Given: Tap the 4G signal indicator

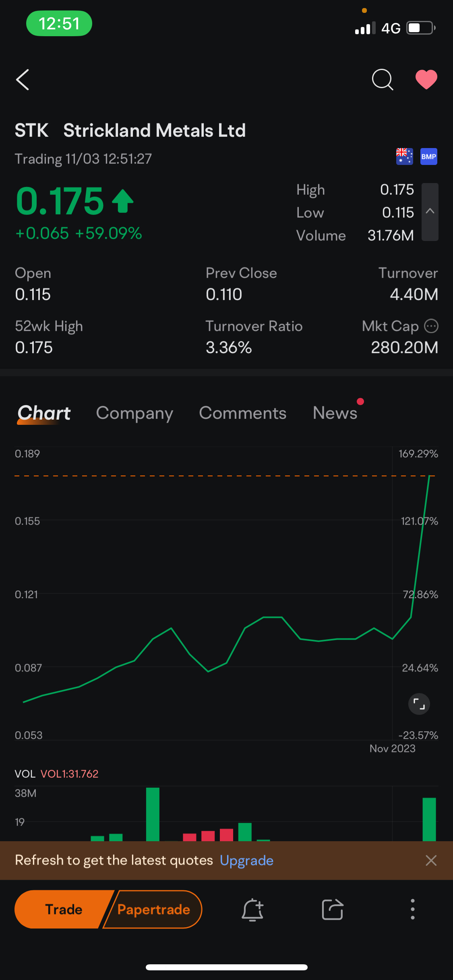Looking at the screenshot, I should (x=391, y=28).
